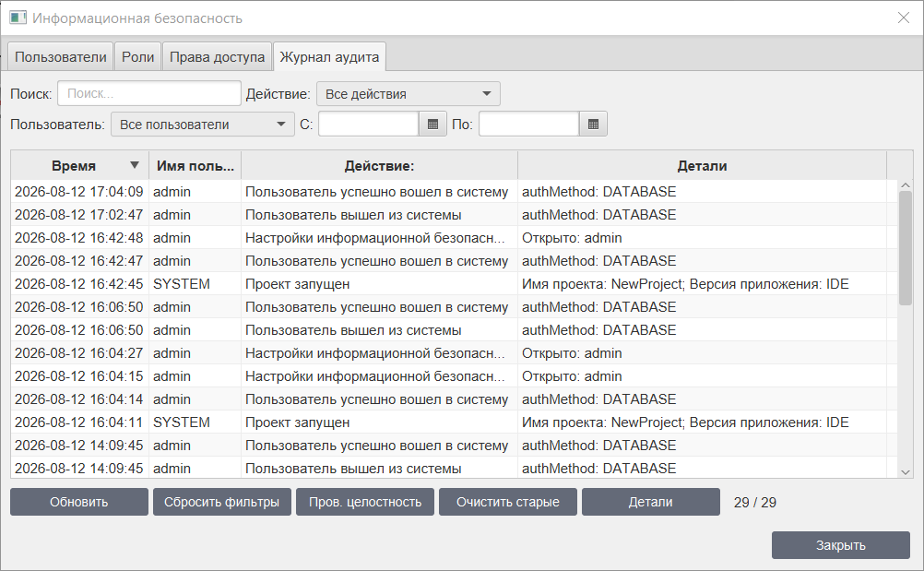The image size is (924, 571).
Task: Click into the Поиск search field
Action: point(149,93)
